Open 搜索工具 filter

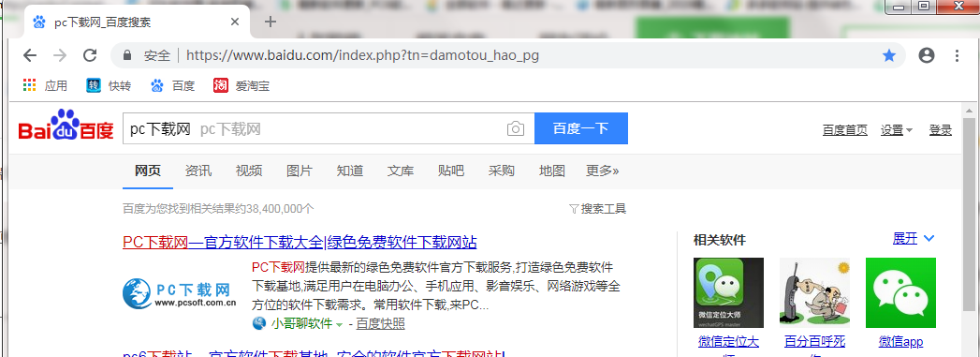point(597,209)
